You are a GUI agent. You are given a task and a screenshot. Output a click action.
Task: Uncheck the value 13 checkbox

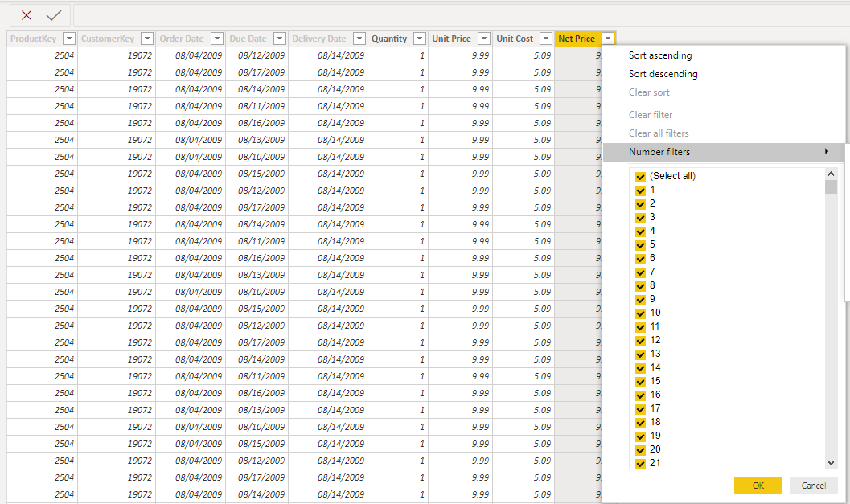tap(640, 354)
